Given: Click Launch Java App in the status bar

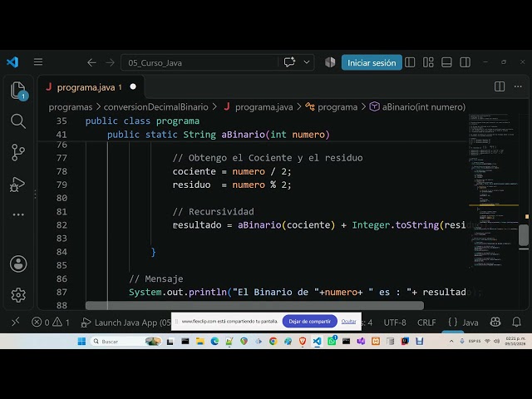Looking at the screenshot, I should (126, 323).
